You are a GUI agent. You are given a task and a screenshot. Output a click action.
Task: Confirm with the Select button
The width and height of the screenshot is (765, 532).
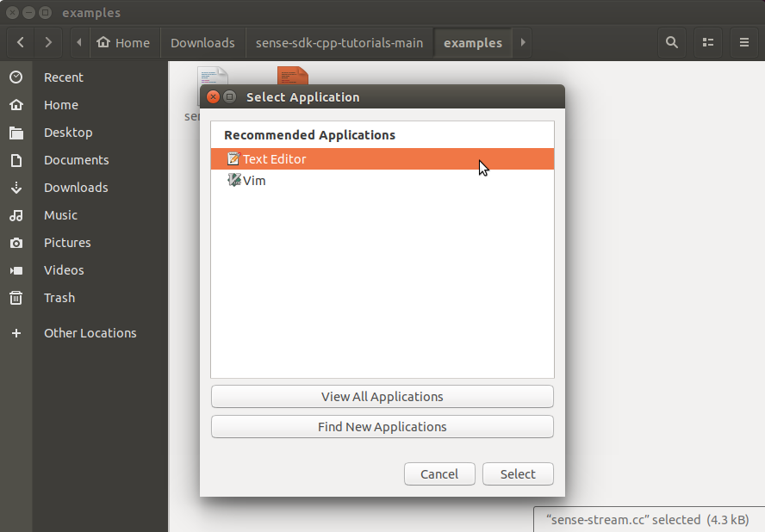click(x=518, y=474)
